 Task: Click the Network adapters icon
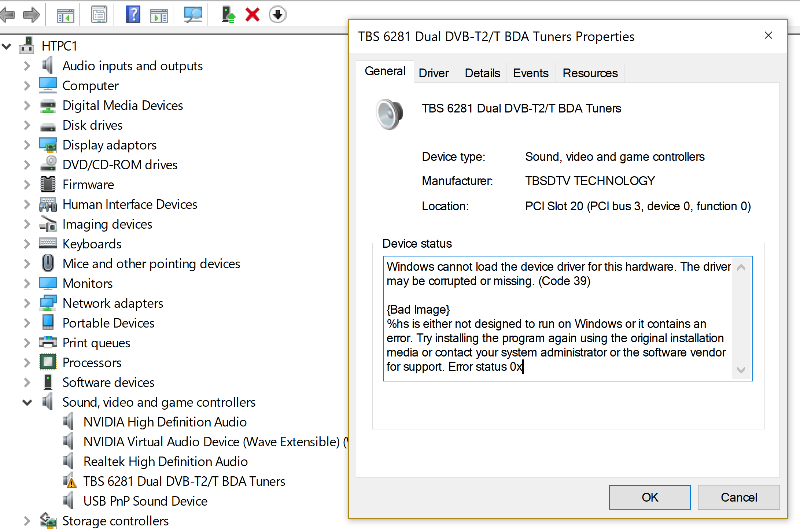click(x=48, y=303)
